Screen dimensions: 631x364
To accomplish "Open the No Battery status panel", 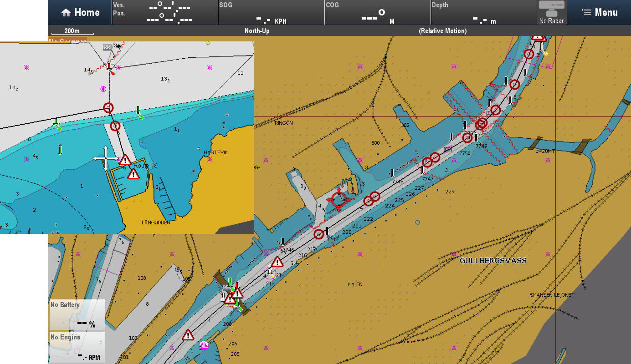I will click(77, 315).
